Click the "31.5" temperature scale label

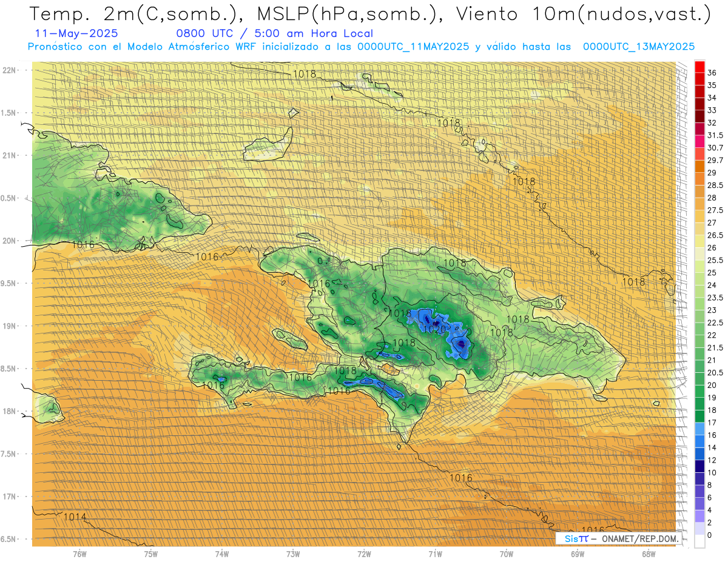point(715,135)
